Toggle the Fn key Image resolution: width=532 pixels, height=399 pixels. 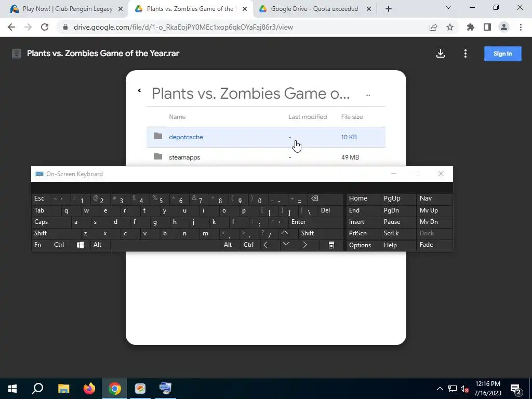point(41,245)
